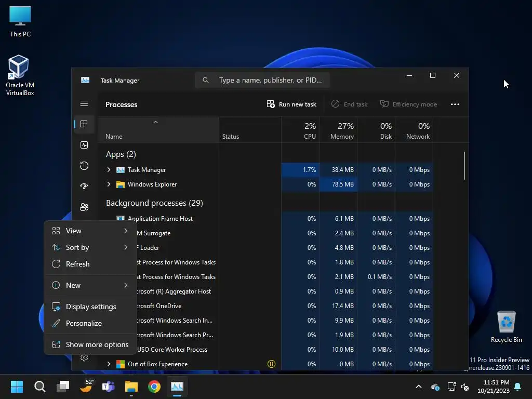
Task: Expand the Windows Explorer process row
Action: coord(109,184)
